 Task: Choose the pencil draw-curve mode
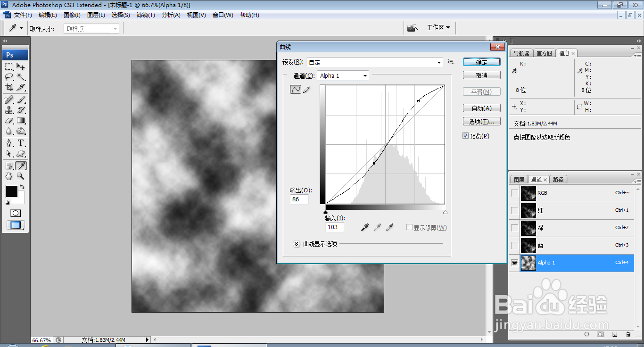[x=307, y=89]
